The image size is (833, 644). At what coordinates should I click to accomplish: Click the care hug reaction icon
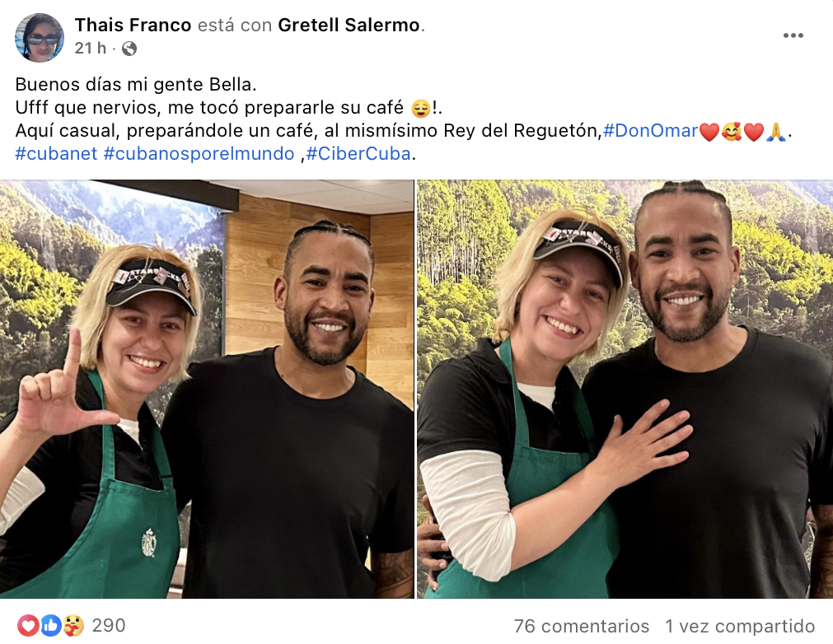73,626
